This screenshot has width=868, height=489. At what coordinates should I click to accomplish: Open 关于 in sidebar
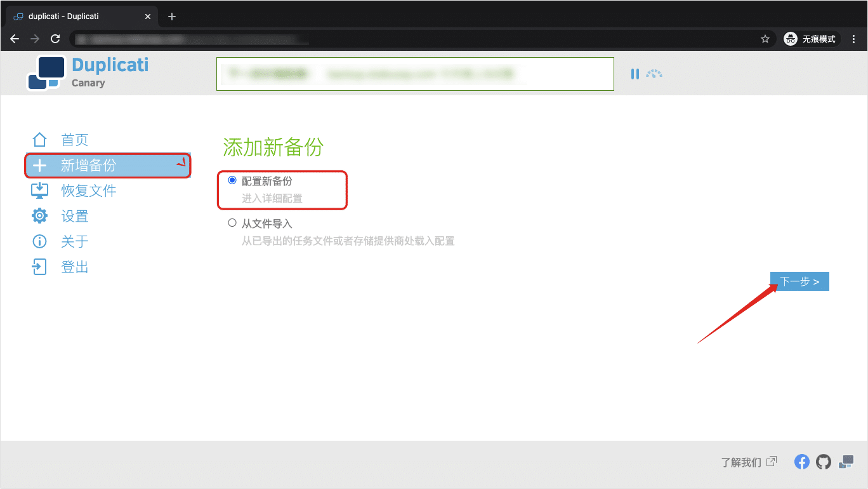[75, 241]
